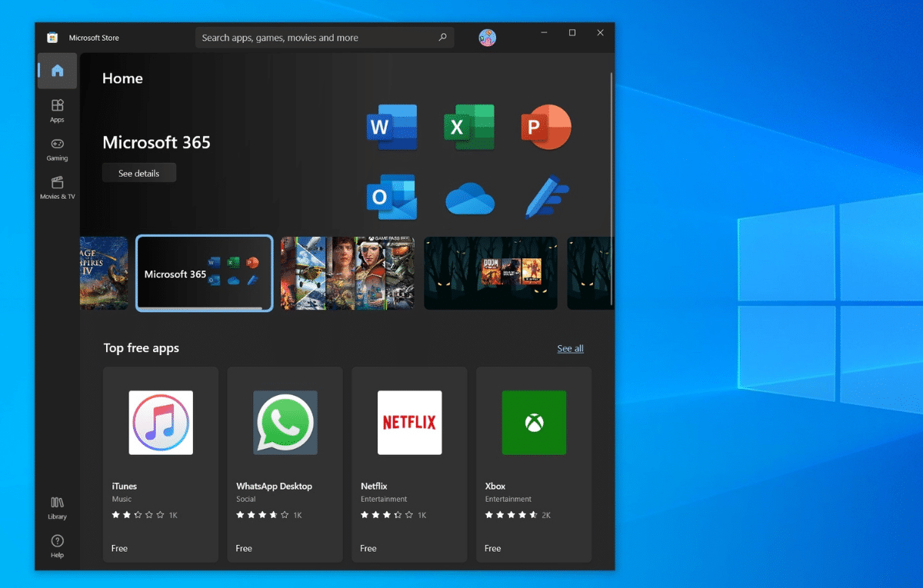The height and width of the screenshot is (588, 923).
Task: Click the iTunes app icon
Action: tap(161, 423)
